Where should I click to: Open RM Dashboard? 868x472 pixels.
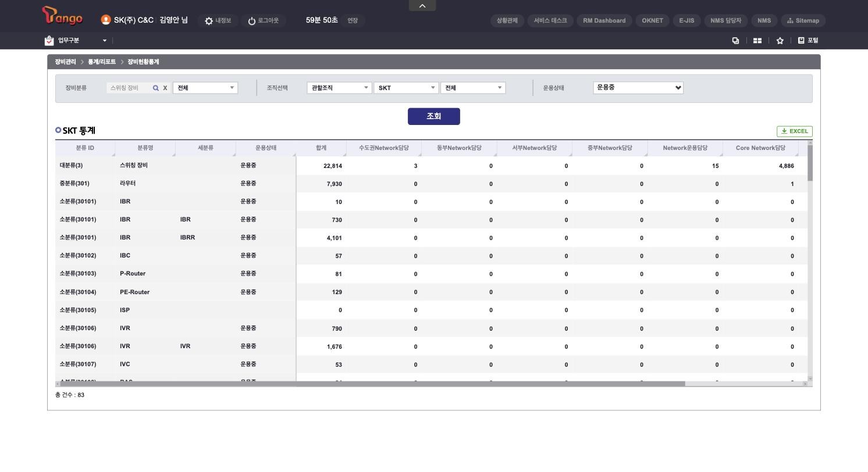pyautogui.click(x=604, y=20)
